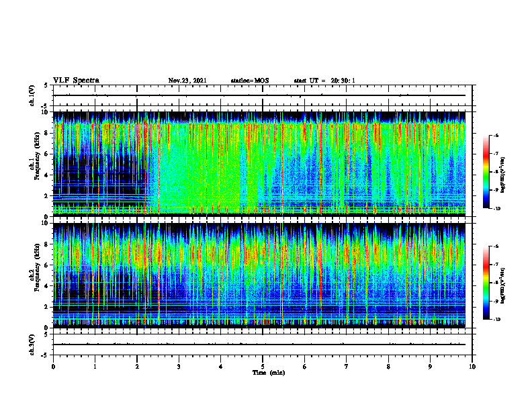Click time axis tick label '1'
532x411 pixels.
[95, 367]
